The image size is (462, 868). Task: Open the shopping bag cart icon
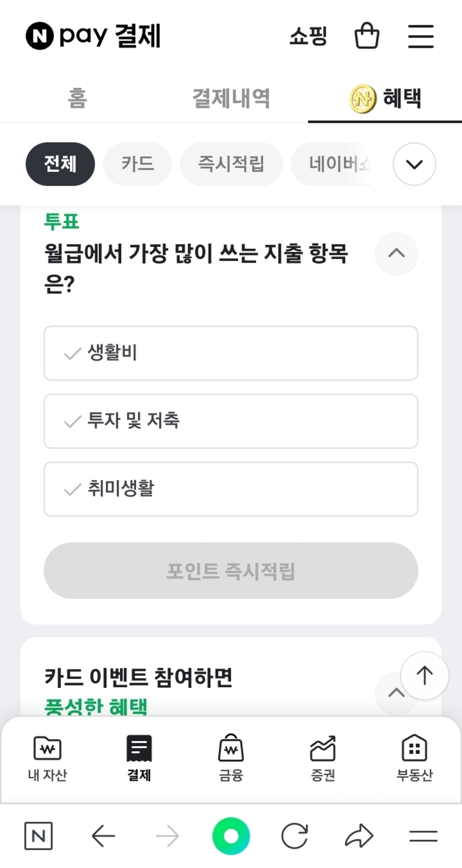point(367,36)
